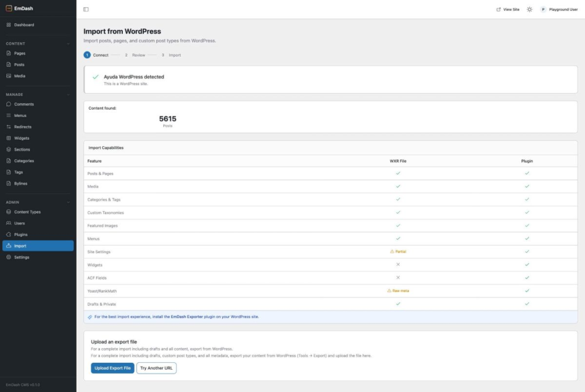The width and height of the screenshot is (585, 392).
Task: Go to the Comments section
Action: 23,104
